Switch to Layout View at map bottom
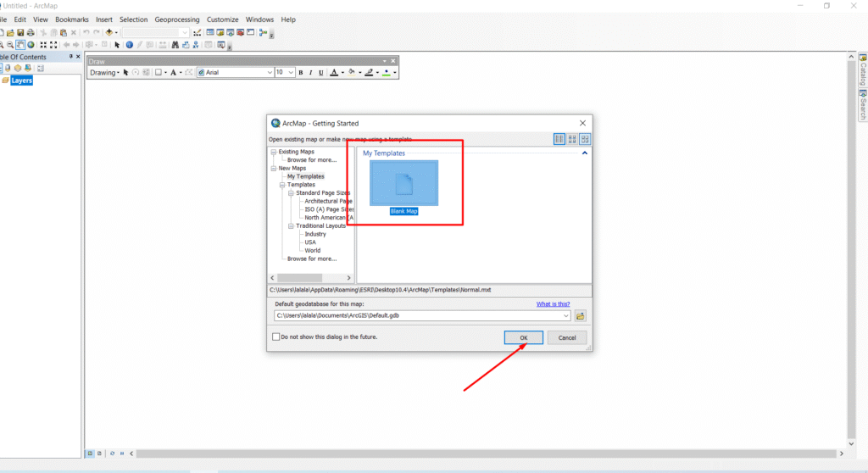868x473 pixels. (100, 453)
